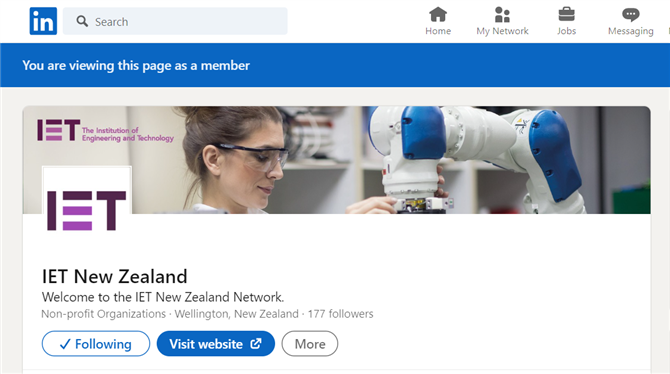Toggle the Following button to unfollow
The height and width of the screenshot is (374, 670).
96,344
